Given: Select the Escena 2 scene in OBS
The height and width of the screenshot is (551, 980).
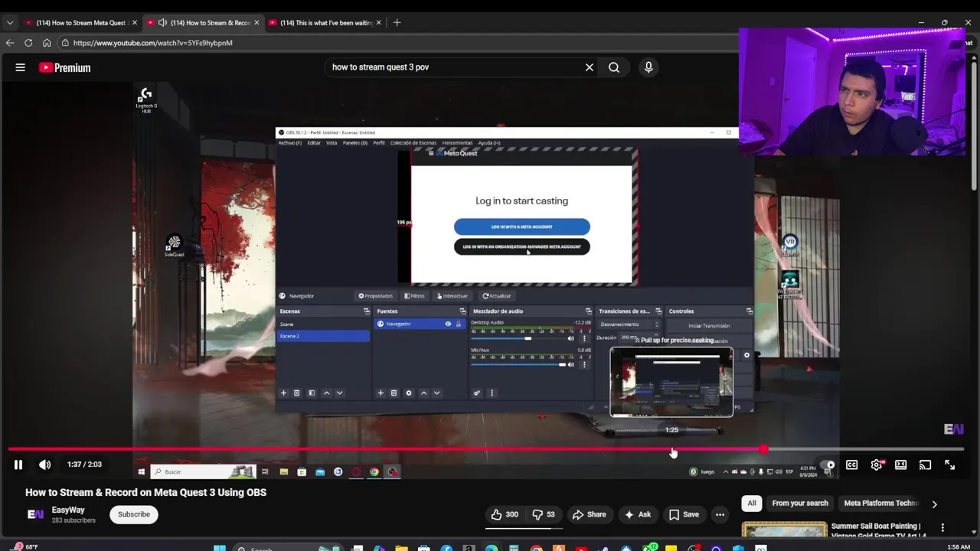Looking at the screenshot, I should [x=323, y=336].
